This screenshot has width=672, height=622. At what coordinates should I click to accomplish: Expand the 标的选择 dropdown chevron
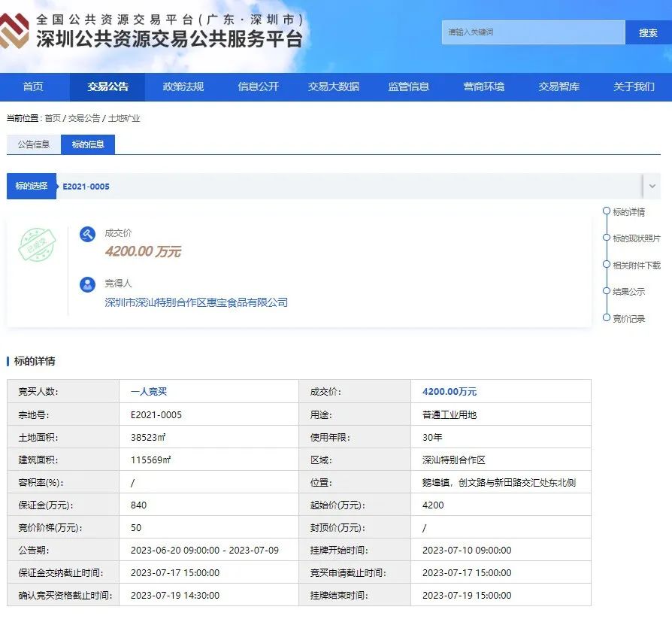652,186
